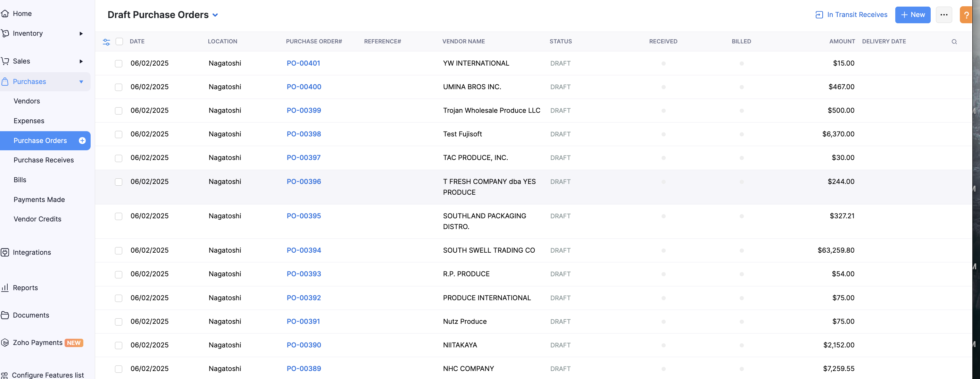The image size is (980, 379).
Task: Click vendor Nutz Produce
Action: [465, 321]
